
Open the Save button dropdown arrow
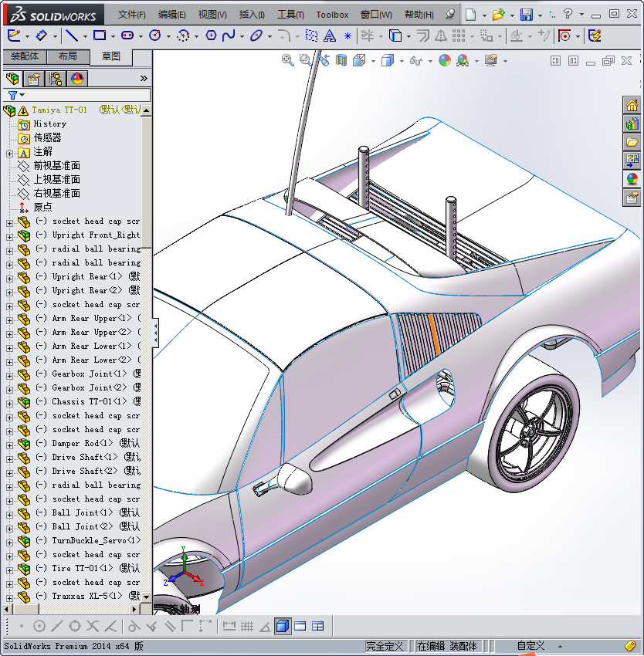(540, 15)
